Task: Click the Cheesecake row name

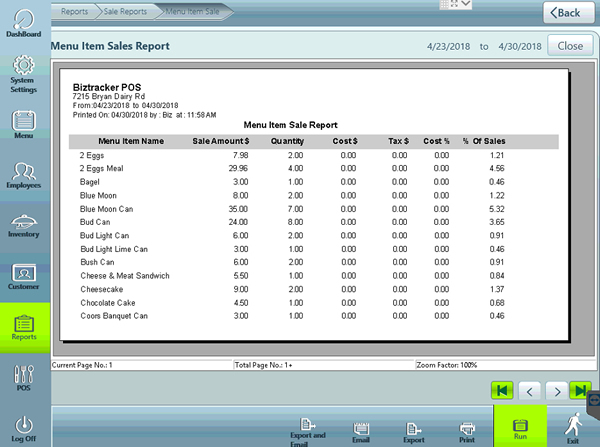Action: click(x=102, y=289)
